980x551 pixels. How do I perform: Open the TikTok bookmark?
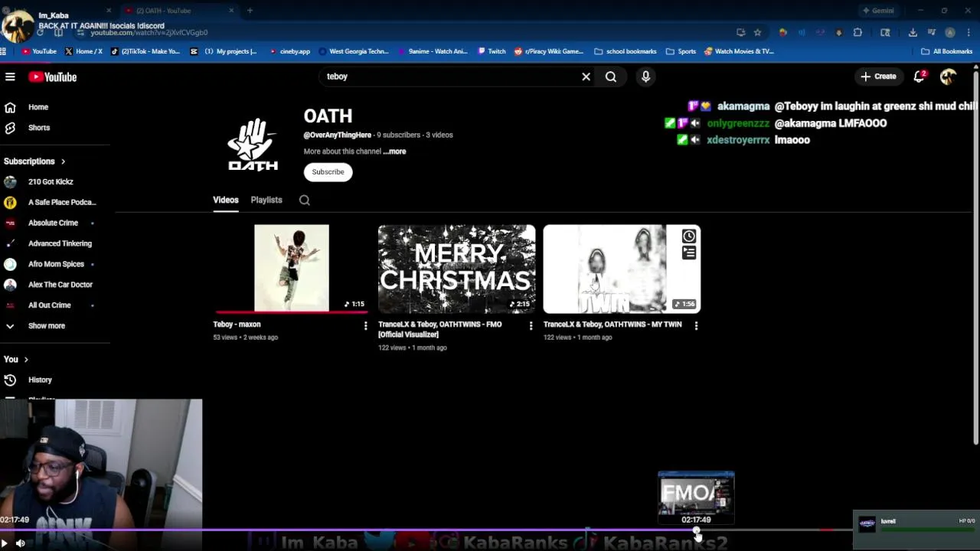[x=145, y=51]
